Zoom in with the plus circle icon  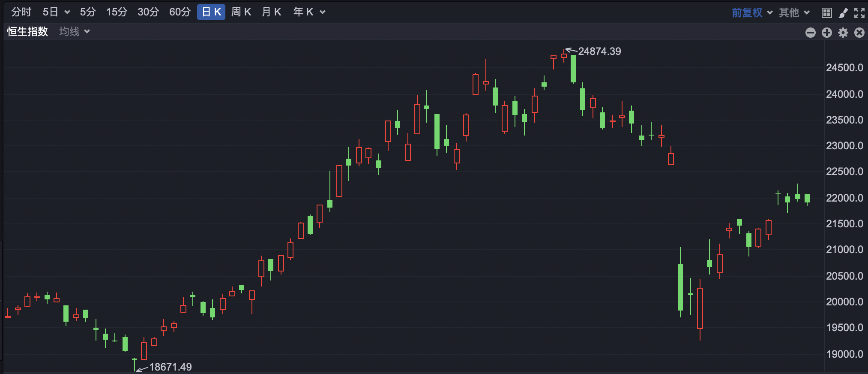(827, 33)
